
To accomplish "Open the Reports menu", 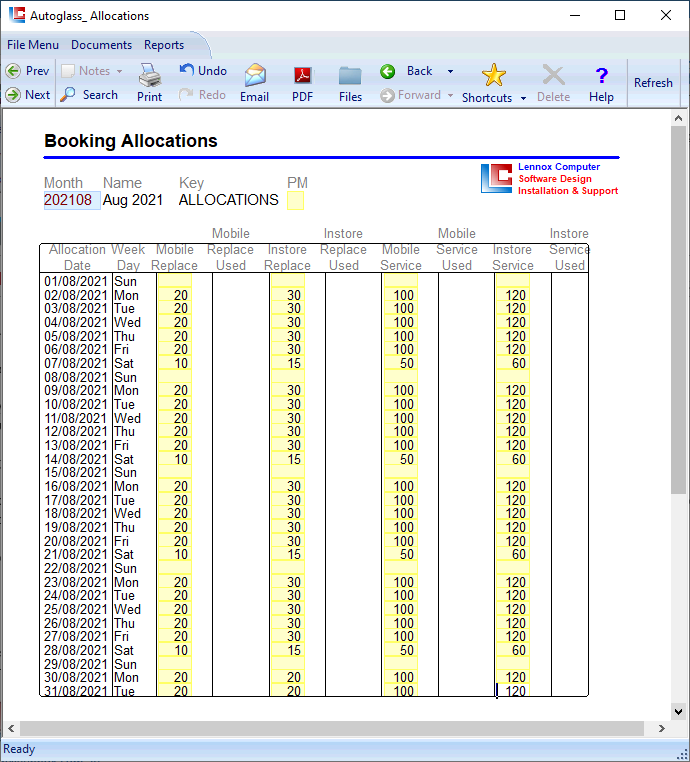I will 164,45.
